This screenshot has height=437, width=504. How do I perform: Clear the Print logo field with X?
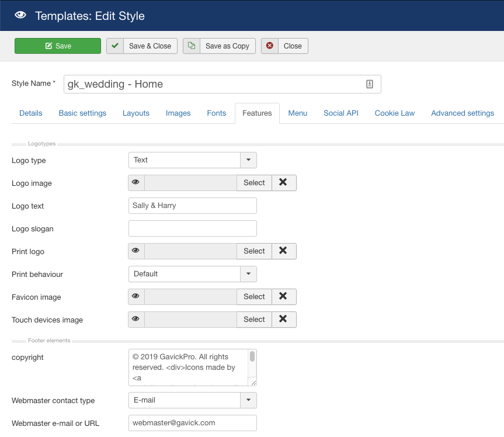[x=283, y=251]
